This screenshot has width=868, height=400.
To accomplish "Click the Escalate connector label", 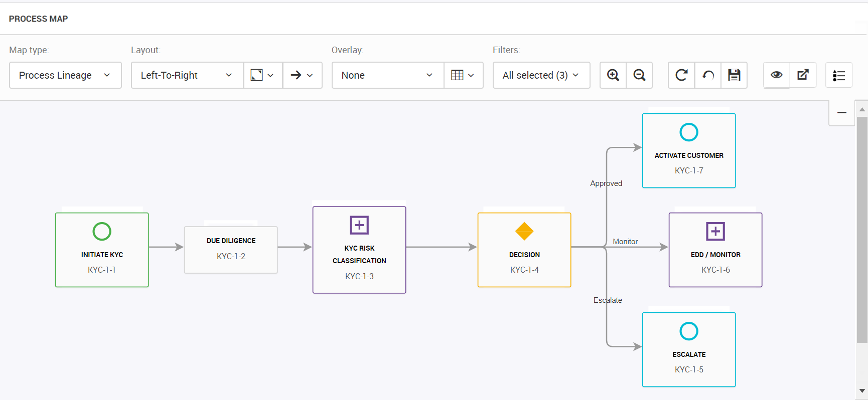I will coord(608,300).
